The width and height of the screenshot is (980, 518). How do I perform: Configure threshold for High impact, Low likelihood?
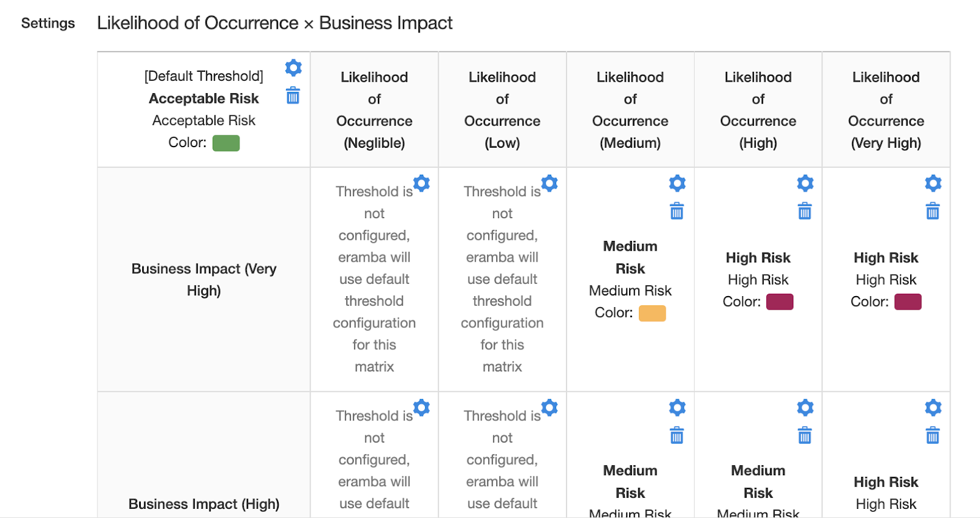[549, 408]
